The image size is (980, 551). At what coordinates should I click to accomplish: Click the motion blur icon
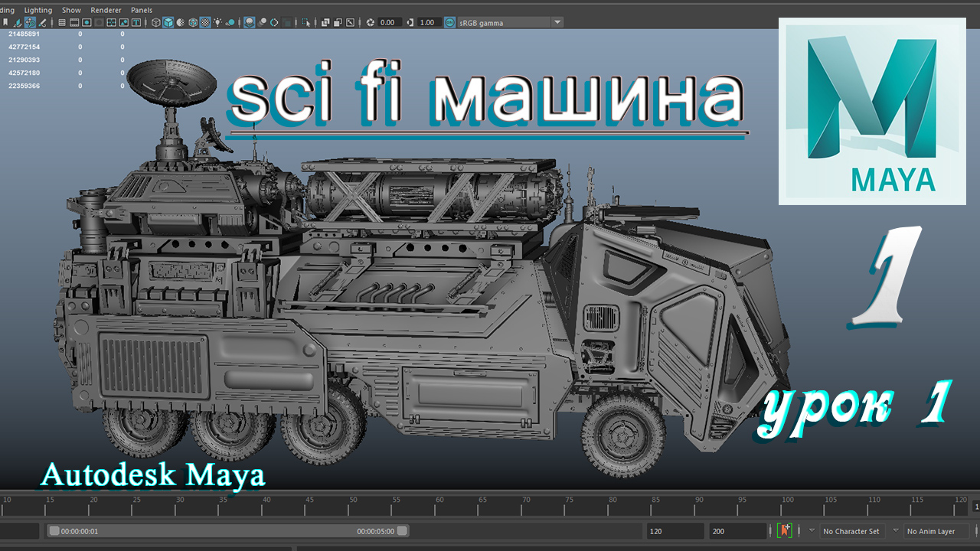click(x=263, y=22)
